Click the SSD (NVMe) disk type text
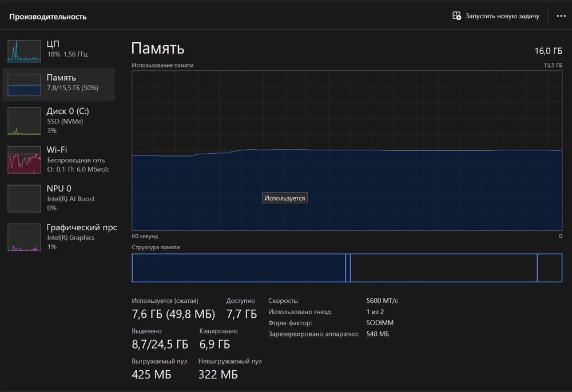Screen dimensions: 572x392 click(x=65, y=121)
